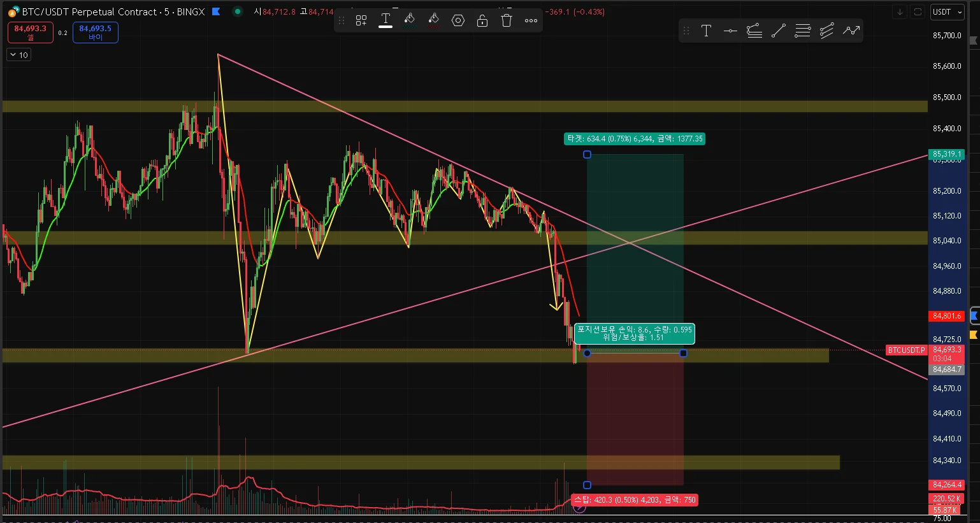
Task: Click the blue flag marker on the right edge
Action: pyautogui.click(x=974, y=315)
